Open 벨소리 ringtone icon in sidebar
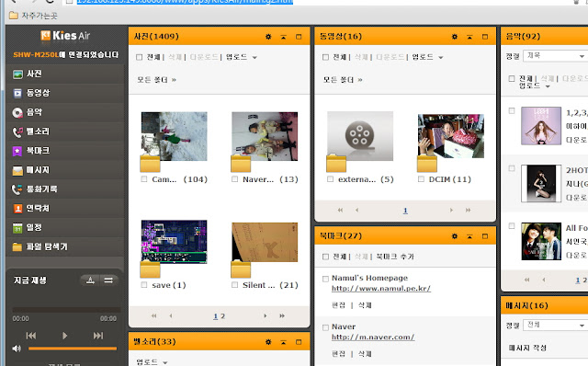Screen dimensions: 588x366 coord(17,132)
